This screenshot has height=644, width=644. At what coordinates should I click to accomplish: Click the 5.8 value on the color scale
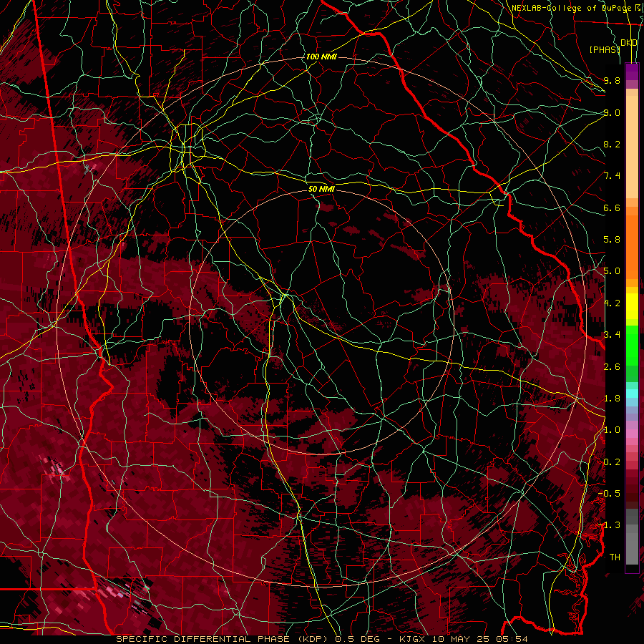612,240
